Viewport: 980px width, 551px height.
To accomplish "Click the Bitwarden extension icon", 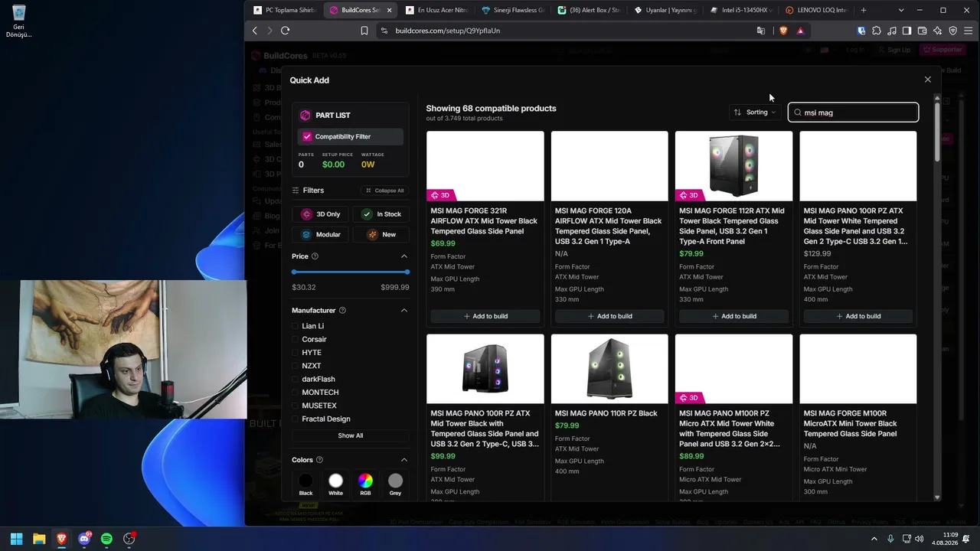I will tap(861, 31).
